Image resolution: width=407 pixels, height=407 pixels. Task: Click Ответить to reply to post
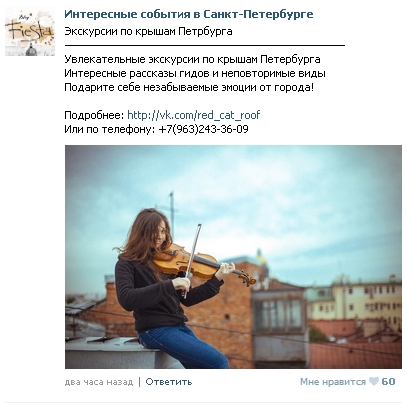(x=169, y=382)
